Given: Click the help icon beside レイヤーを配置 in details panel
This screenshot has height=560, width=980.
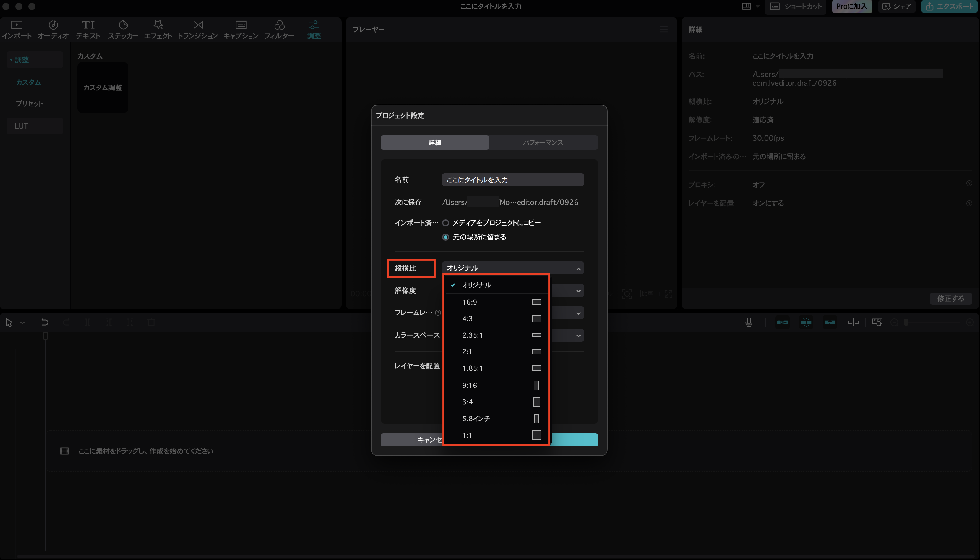Looking at the screenshot, I should pyautogui.click(x=969, y=203).
